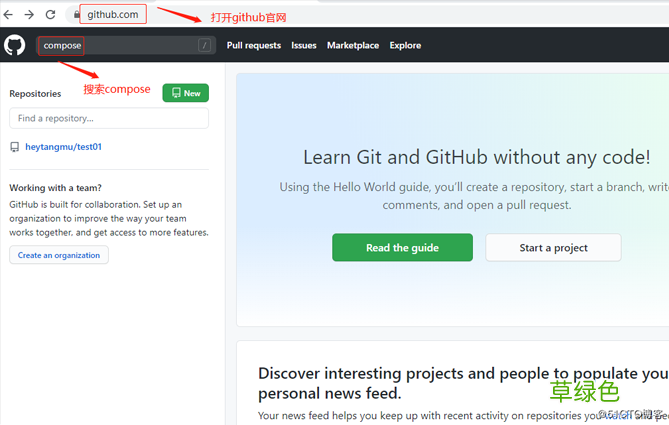This screenshot has height=425, width=669.
Task: Go to Marketplace in the header
Action: 353,45
